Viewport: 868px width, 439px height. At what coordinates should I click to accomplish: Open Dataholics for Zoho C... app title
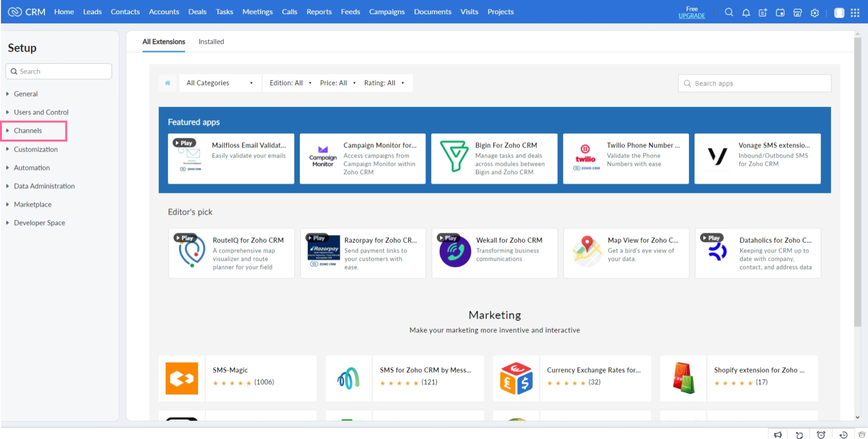(x=775, y=241)
